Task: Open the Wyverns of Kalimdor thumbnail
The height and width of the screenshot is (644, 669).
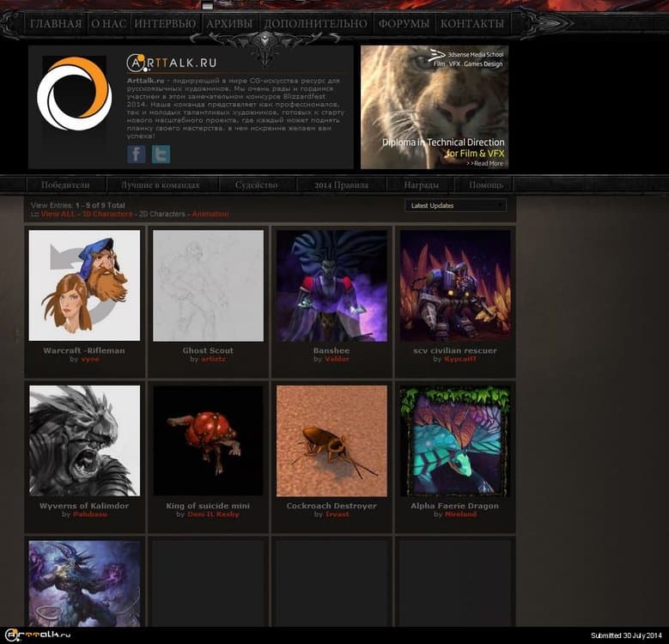Action: (84, 441)
